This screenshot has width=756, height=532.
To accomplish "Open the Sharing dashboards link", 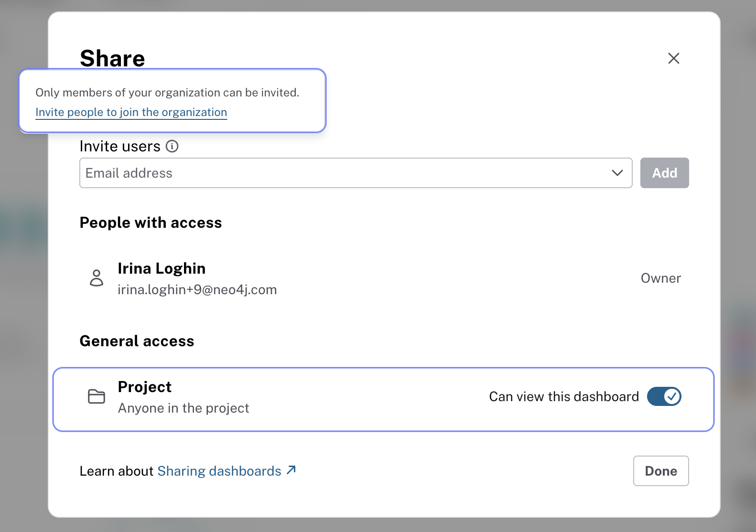I will tap(219, 471).
